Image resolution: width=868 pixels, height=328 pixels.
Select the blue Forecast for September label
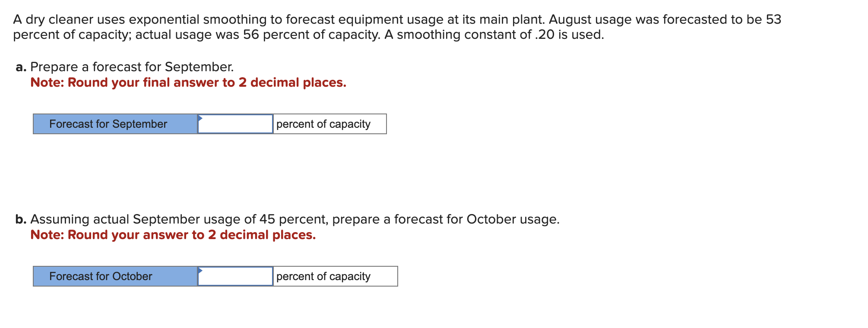point(108,124)
